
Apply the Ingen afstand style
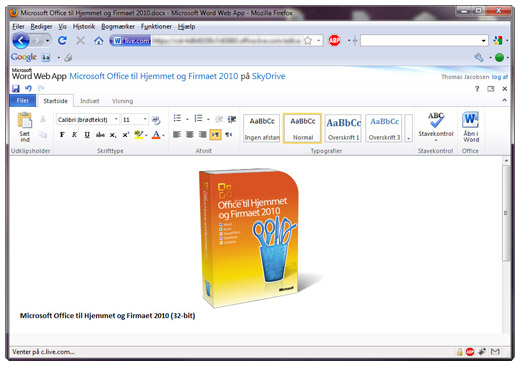point(262,128)
